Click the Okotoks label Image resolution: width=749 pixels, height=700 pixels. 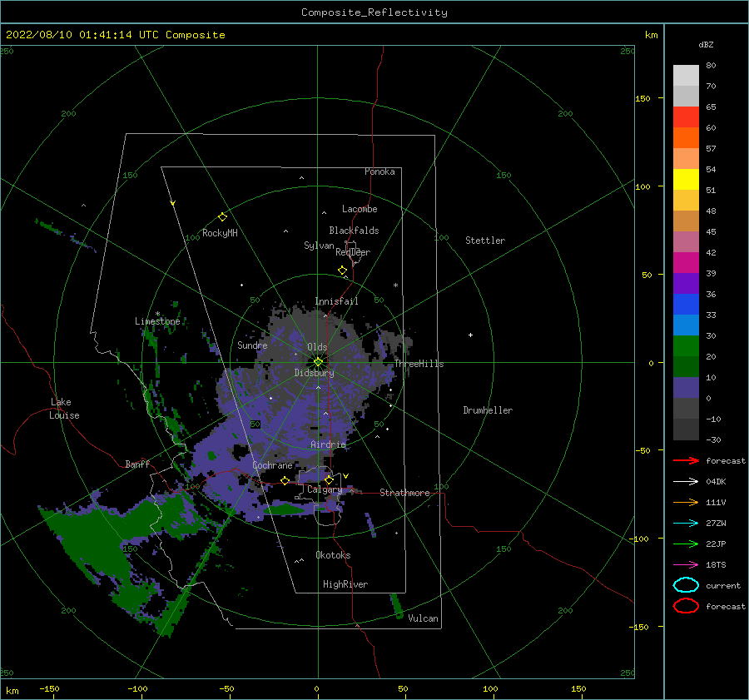click(333, 554)
